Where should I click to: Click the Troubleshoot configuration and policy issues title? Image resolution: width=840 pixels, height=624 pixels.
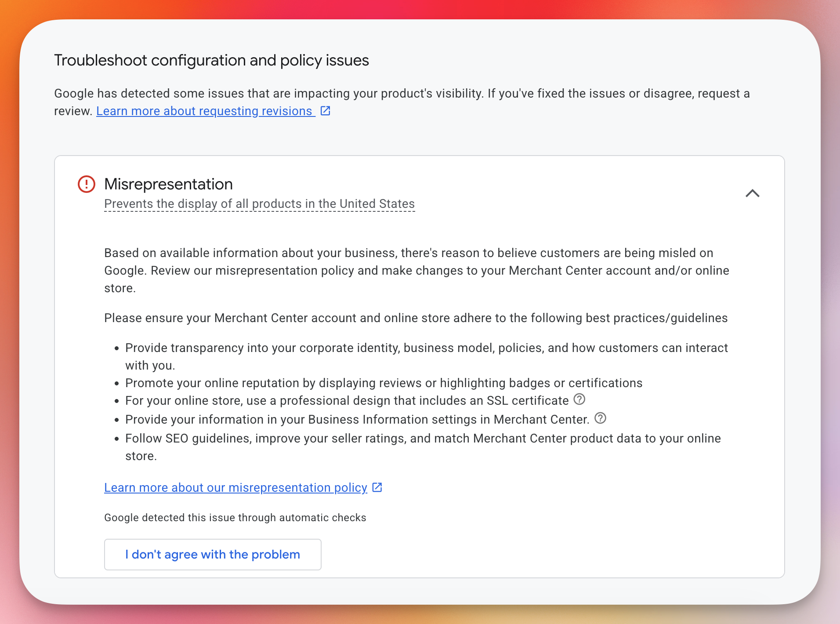coord(211,60)
